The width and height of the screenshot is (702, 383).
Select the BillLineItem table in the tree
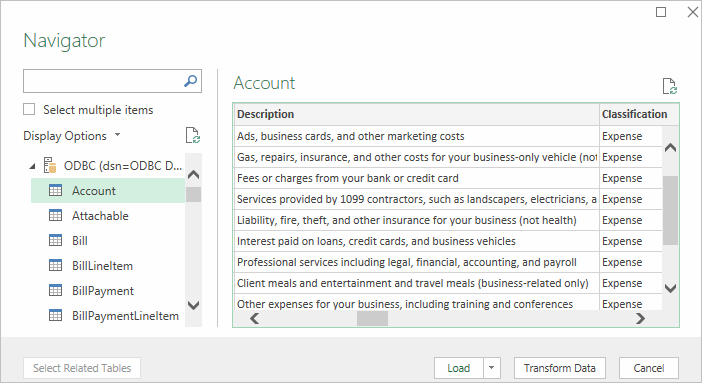(x=107, y=266)
